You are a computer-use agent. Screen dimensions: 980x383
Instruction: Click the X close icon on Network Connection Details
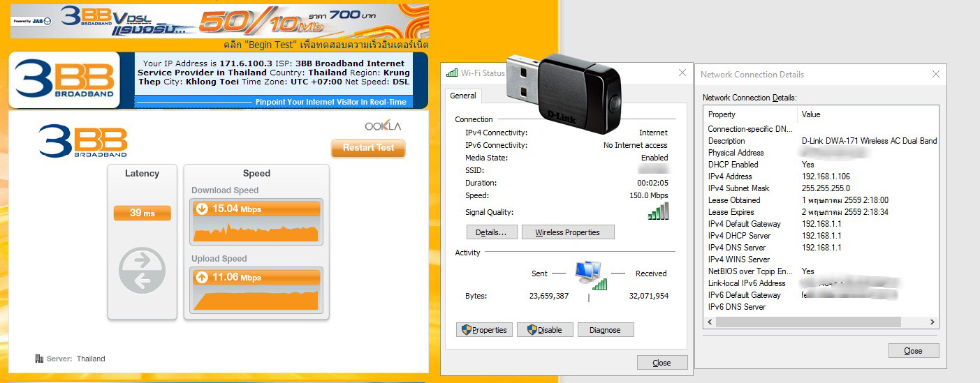pos(936,74)
